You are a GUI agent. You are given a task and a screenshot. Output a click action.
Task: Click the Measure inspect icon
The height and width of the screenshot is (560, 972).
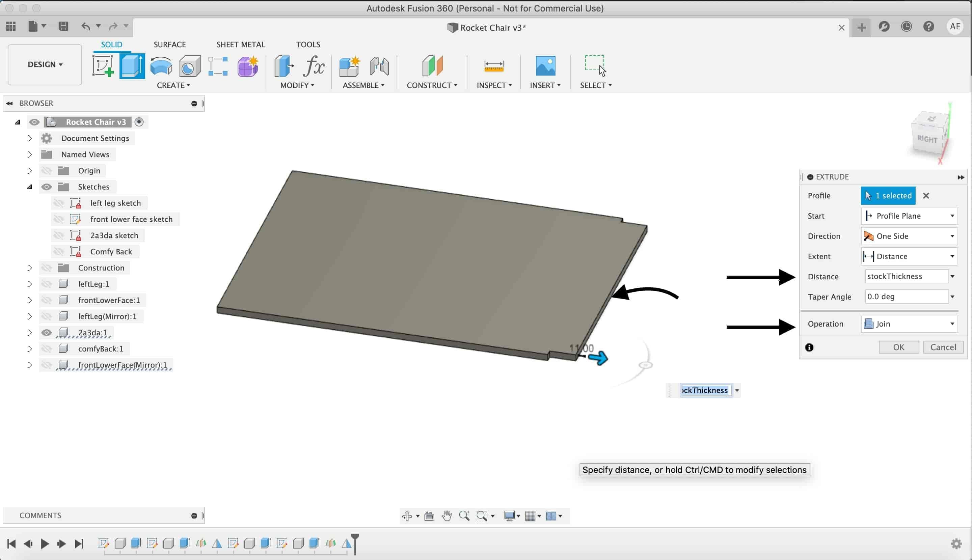494,66
